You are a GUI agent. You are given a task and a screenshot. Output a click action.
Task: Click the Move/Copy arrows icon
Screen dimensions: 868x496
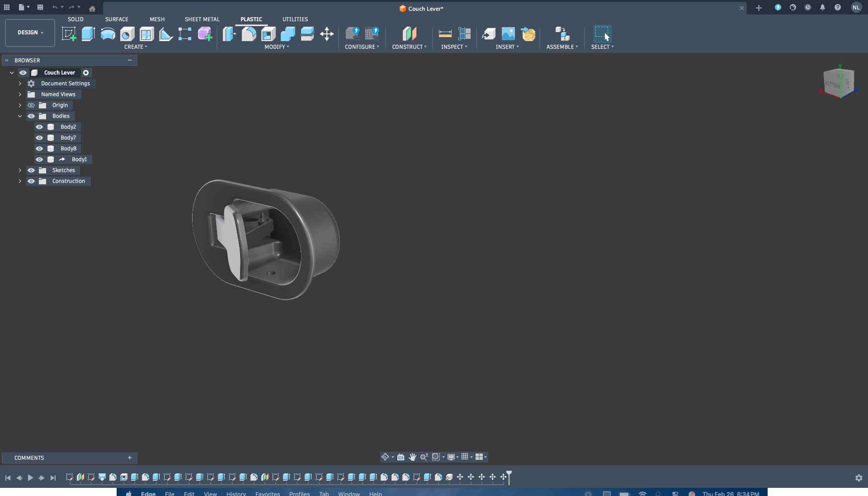coord(326,34)
